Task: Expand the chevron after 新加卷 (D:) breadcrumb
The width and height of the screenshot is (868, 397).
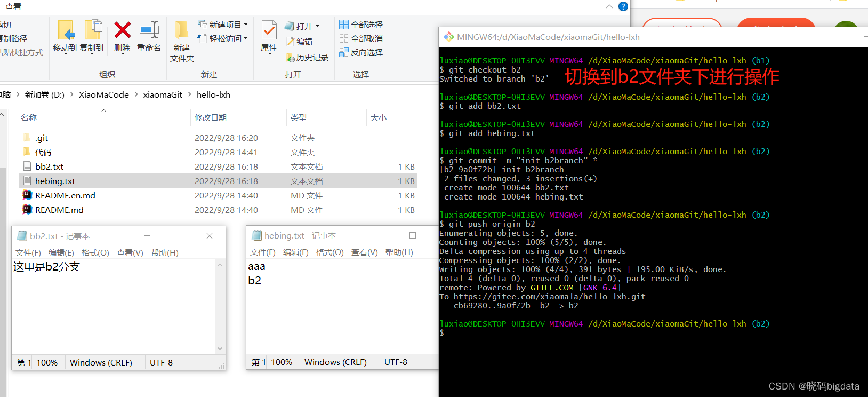Action: (71, 94)
